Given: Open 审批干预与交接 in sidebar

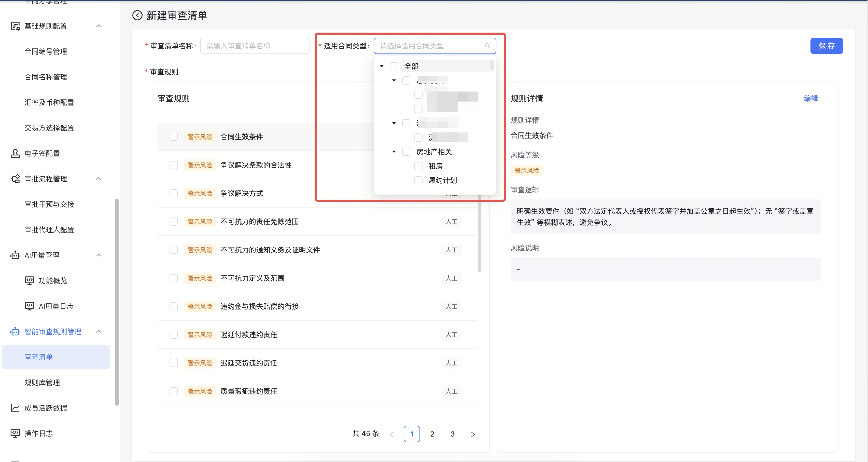Looking at the screenshot, I should pyautogui.click(x=49, y=204).
